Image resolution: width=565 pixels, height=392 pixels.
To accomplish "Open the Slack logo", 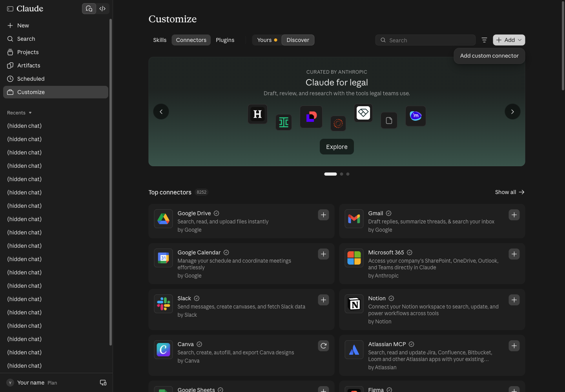I will [x=163, y=304].
